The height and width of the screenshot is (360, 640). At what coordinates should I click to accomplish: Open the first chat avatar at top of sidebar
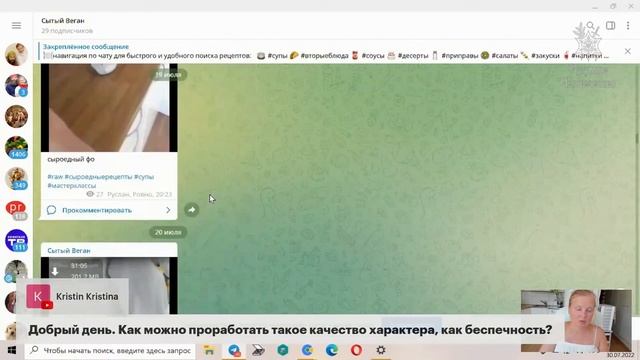coord(16,54)
